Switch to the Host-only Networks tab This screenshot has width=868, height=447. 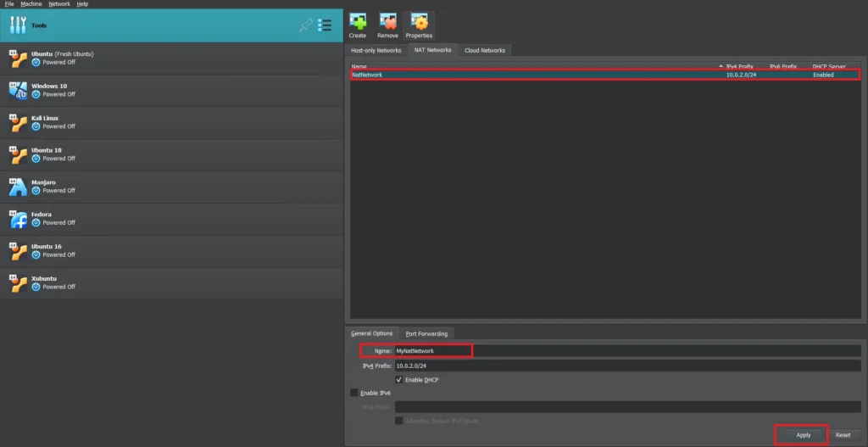(376, 50)
